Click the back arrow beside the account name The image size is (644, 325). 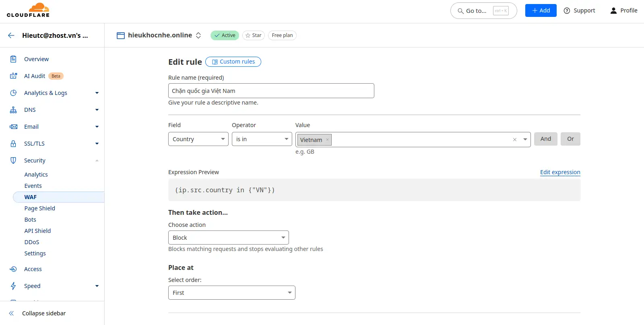pyautogui.click(x=11, y=35)
